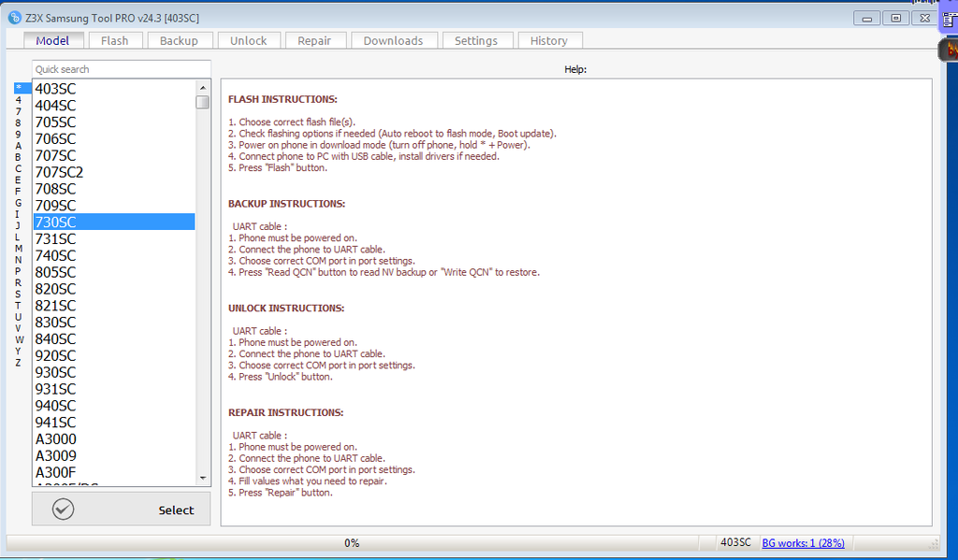This screenshot has width=958, height=560.
Task: Select model A3009
Action: pyautogui.click(x=114, y=455)
